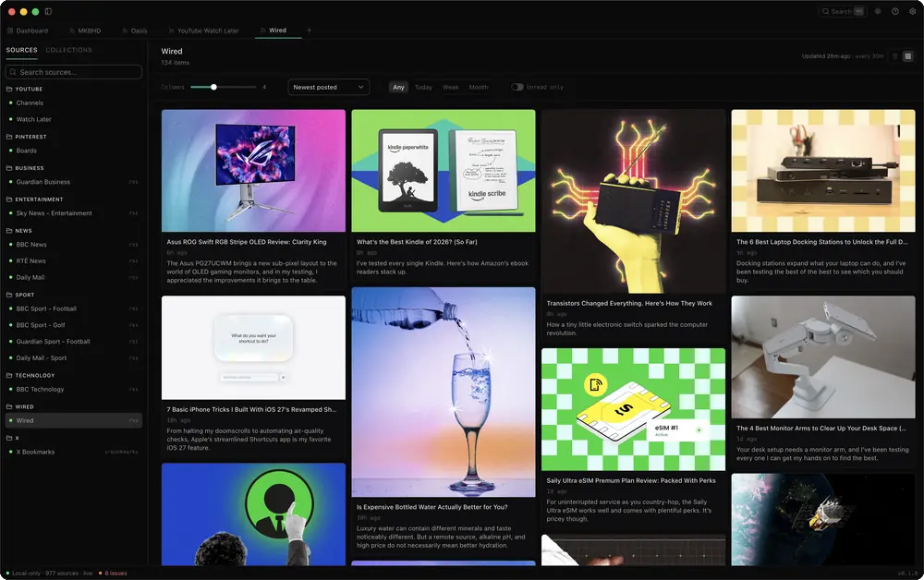Toggle the sidebar panel icon

(48, 11)
